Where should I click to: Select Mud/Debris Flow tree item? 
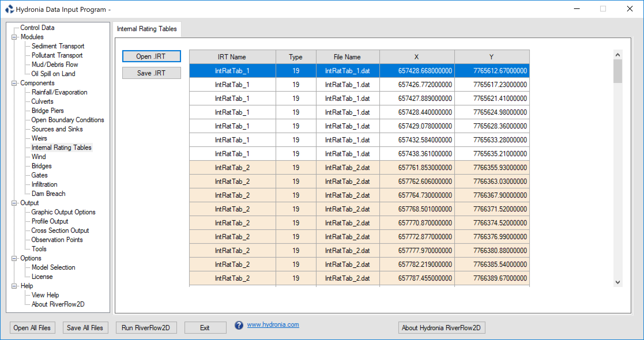[55, 65]
